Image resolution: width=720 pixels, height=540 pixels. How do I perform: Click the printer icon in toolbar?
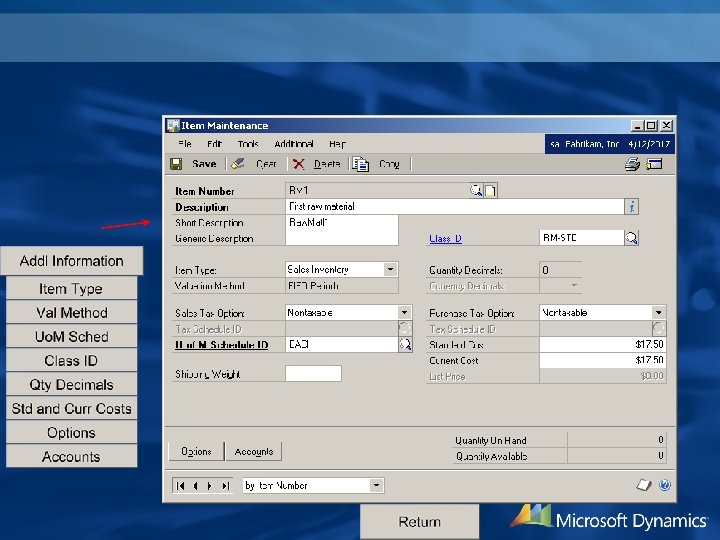tap(633, 164)
